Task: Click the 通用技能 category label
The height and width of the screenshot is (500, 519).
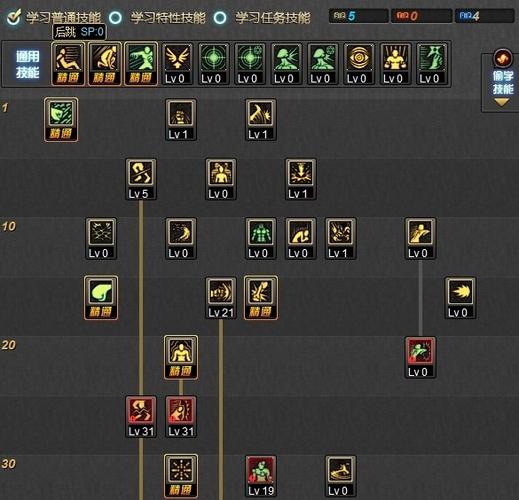Action: (x=28, y=64)
